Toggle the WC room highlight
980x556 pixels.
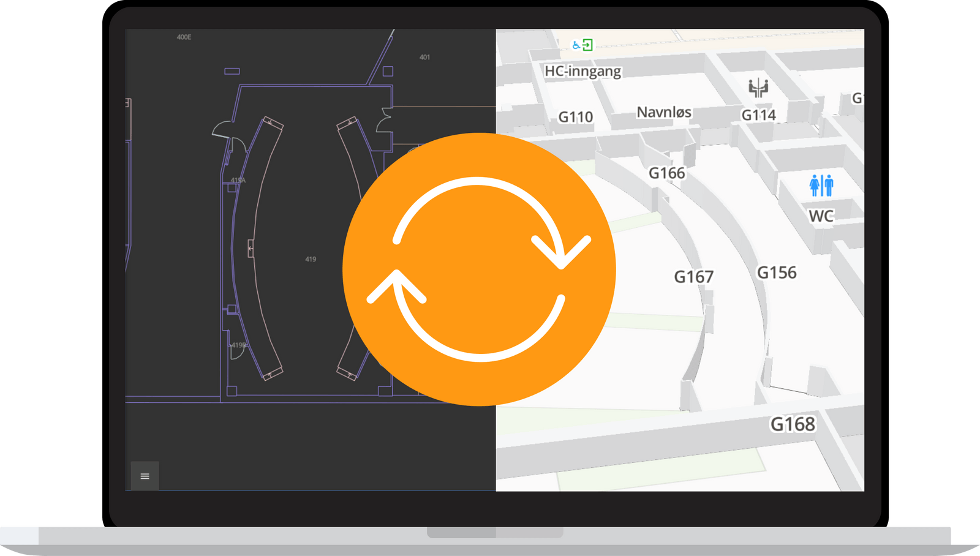tap(821, 216)
